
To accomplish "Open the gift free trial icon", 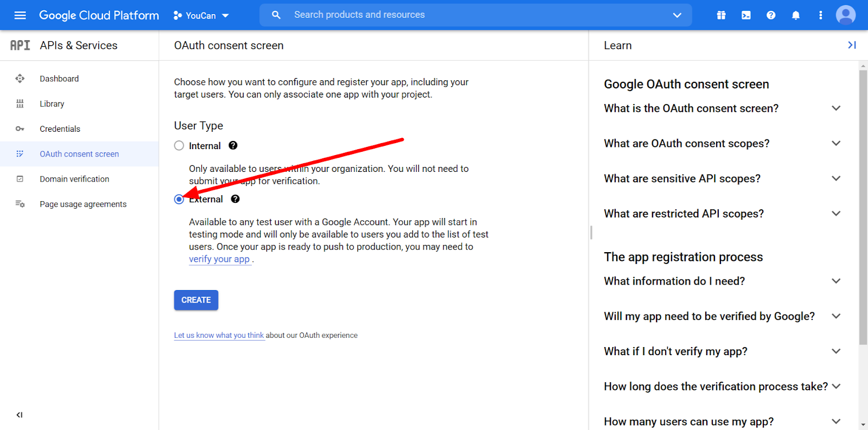I will coord(721,15).
